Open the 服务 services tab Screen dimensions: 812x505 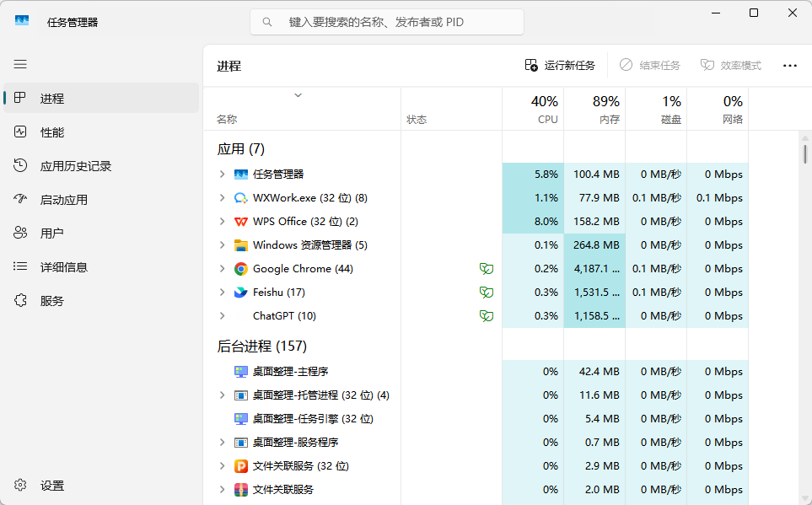click(x=101, y=300)
